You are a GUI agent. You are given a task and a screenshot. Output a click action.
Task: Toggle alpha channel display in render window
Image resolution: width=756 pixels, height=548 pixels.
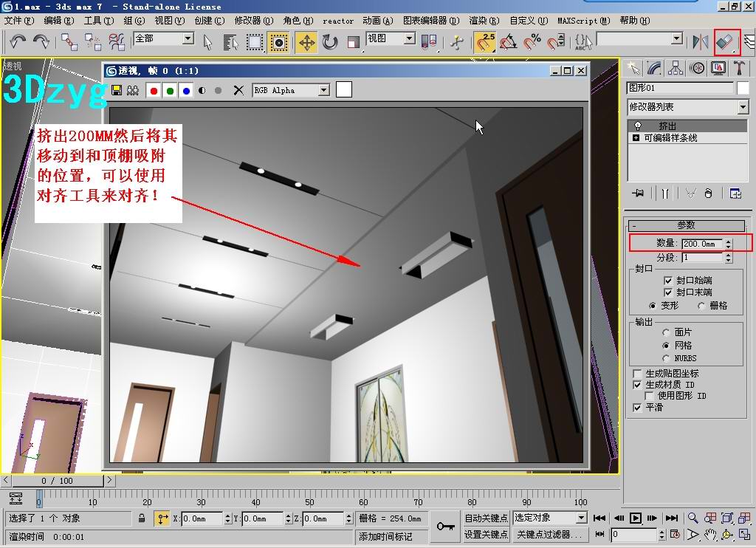202,90
